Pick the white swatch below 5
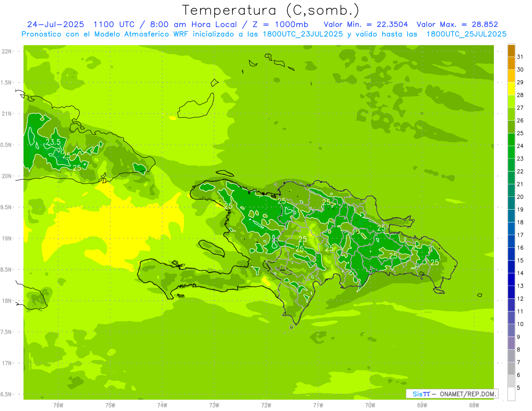532x411 pixels. [511, 394]
